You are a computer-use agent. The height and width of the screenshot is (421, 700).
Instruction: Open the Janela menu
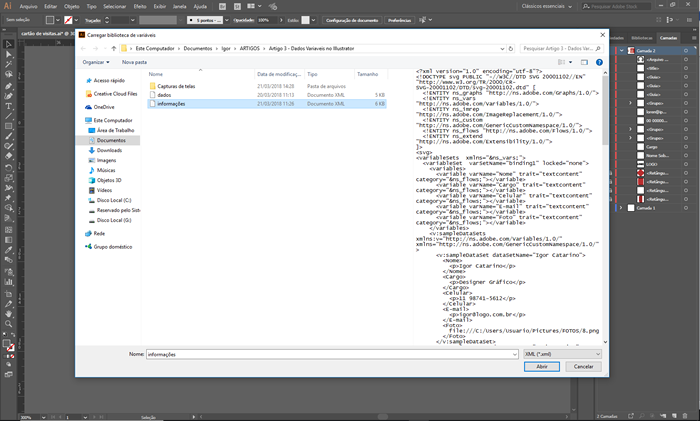click(179, 6)
